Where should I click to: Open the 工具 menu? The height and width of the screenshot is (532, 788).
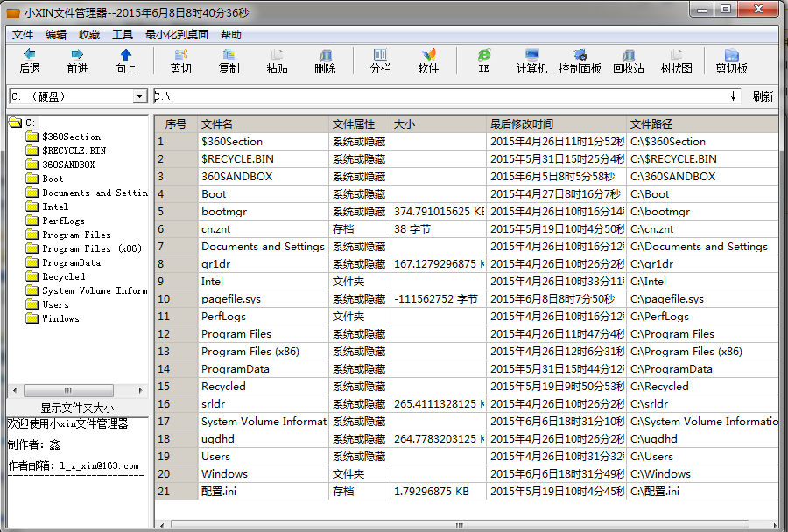tap(123, 35)
